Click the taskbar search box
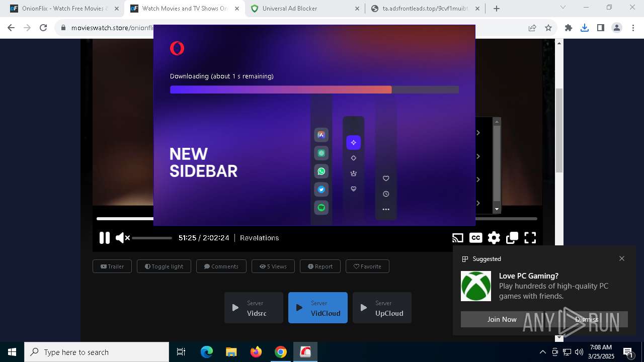Image resolution: width=644 pixels, height=362 pixels. pos(97,352)
